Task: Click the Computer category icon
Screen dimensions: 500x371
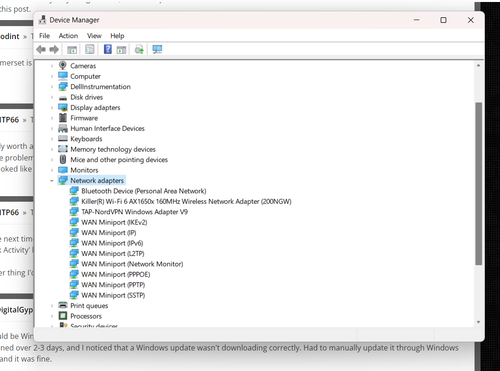Action: 63,76
